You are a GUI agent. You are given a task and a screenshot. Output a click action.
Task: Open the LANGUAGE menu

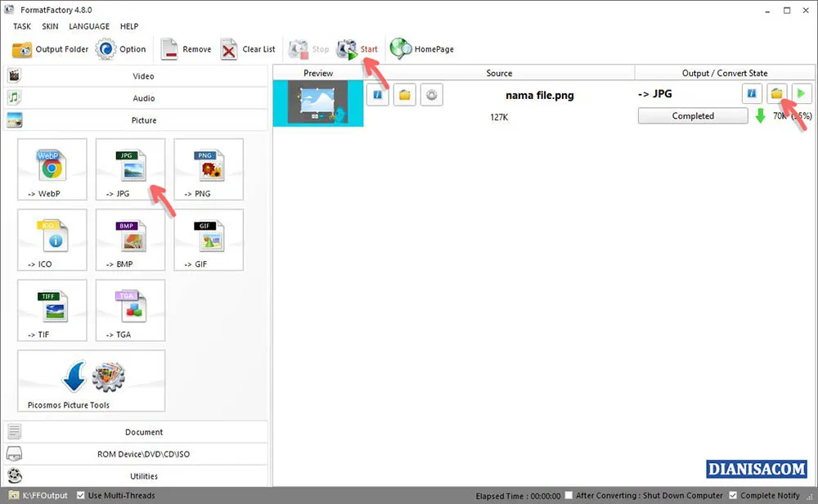point(88,26)
